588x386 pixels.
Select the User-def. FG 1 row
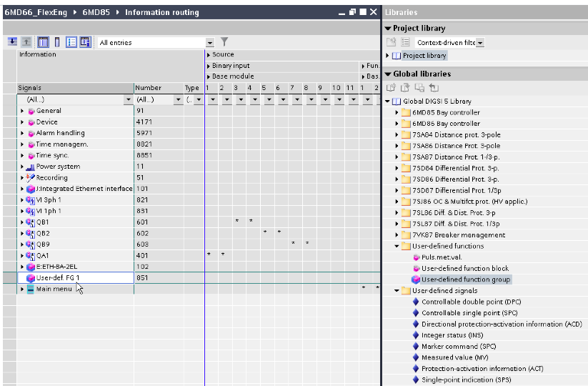tap(59, 278)
